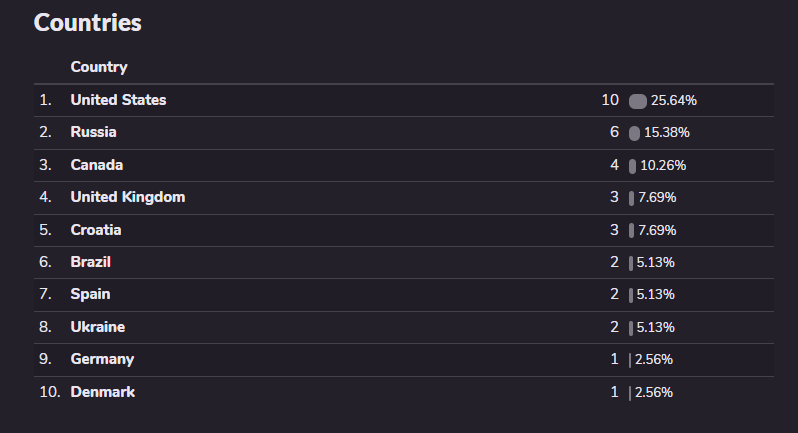Click the Germany country name
This screenshot has width=798, height=433.
(x=102, y=359)
